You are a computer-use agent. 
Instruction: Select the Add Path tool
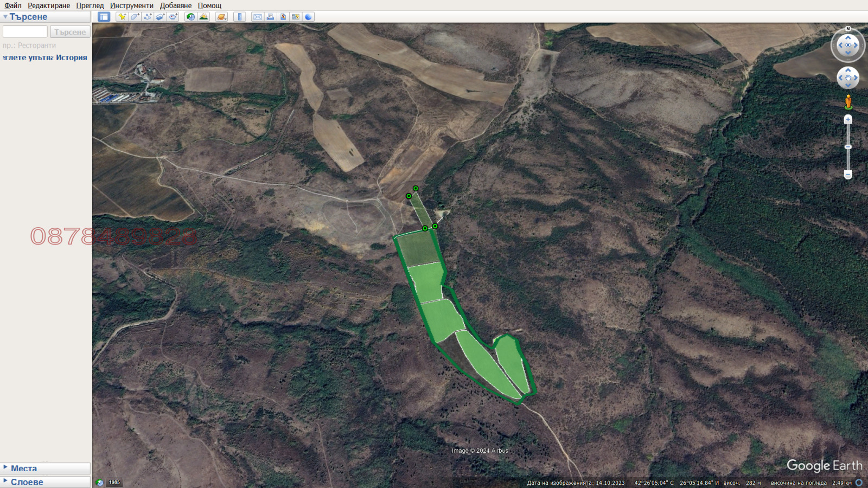pyautogui.click(x=148, y=17)
